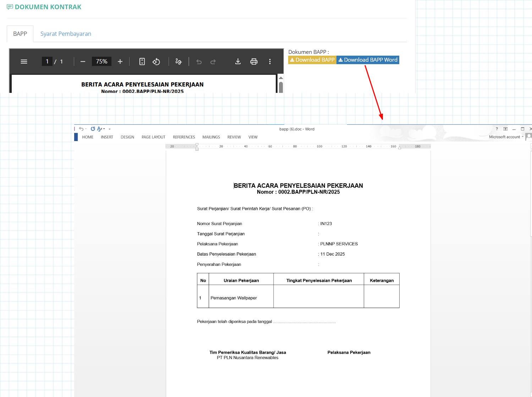The width and height of the screenshot is (532, 397).
Task: Open the Syarat Pembayaran tab
Action: (66, 34)
